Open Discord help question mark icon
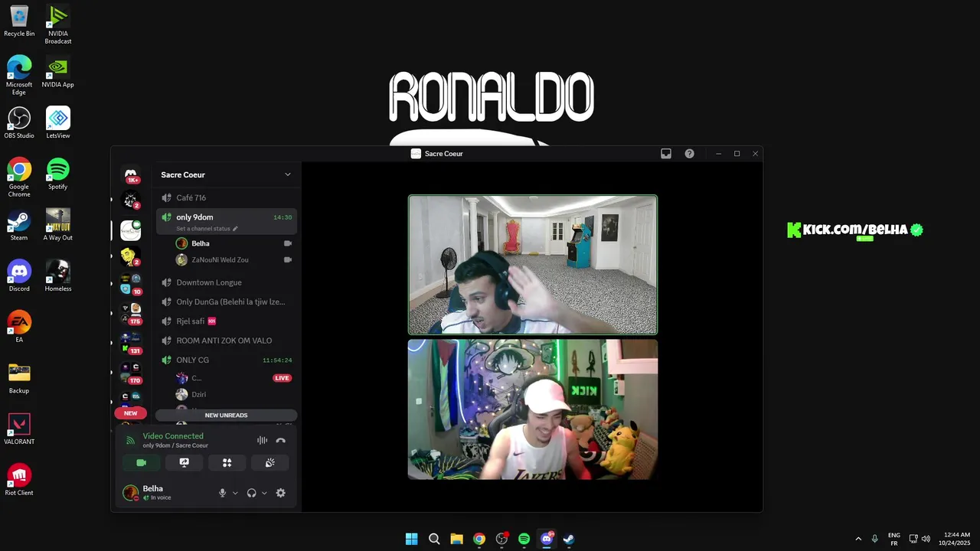 click(x=689, y=153)
